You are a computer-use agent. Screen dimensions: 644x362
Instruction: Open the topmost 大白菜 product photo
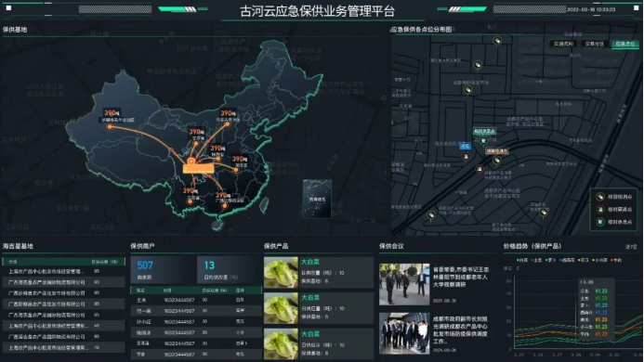pos(281,272)
